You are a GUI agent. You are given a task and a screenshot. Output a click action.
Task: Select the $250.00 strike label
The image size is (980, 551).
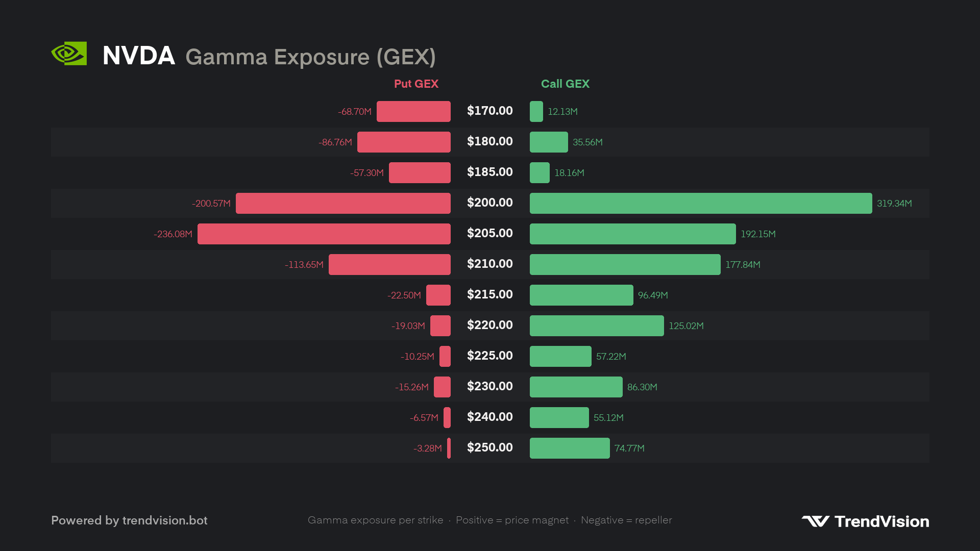tap(490, 447)
